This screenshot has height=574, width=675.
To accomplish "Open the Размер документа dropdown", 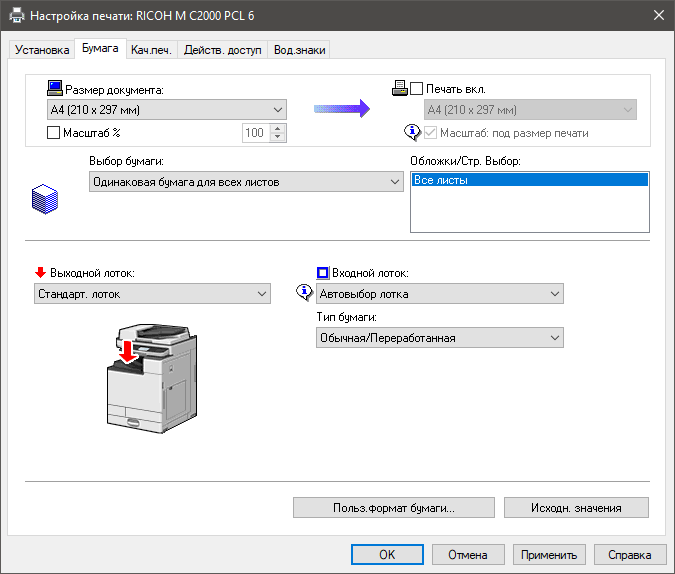I will 167,109.
